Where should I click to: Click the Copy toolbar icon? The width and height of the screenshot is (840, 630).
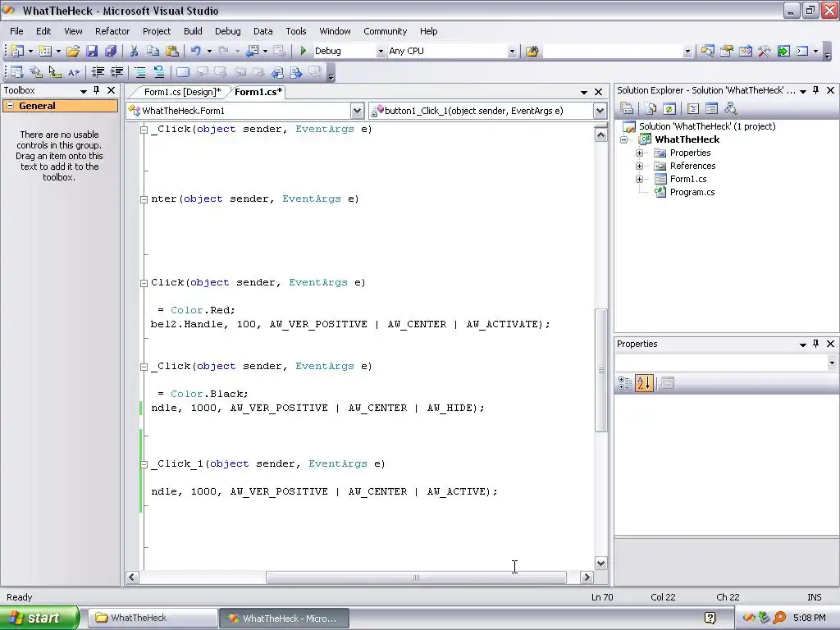click(153, 51)
